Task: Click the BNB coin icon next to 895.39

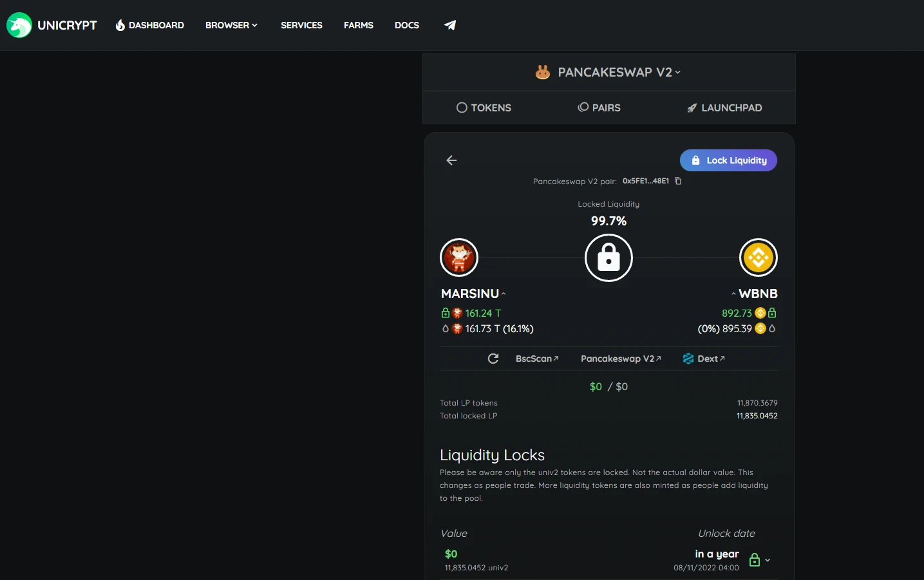Action: click(760, 328)
